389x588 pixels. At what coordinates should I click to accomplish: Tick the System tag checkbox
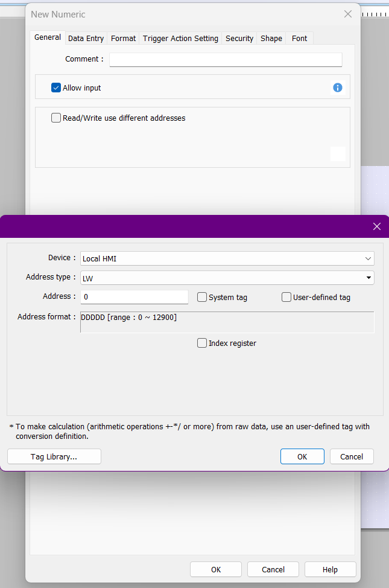(x=202, y=297)
